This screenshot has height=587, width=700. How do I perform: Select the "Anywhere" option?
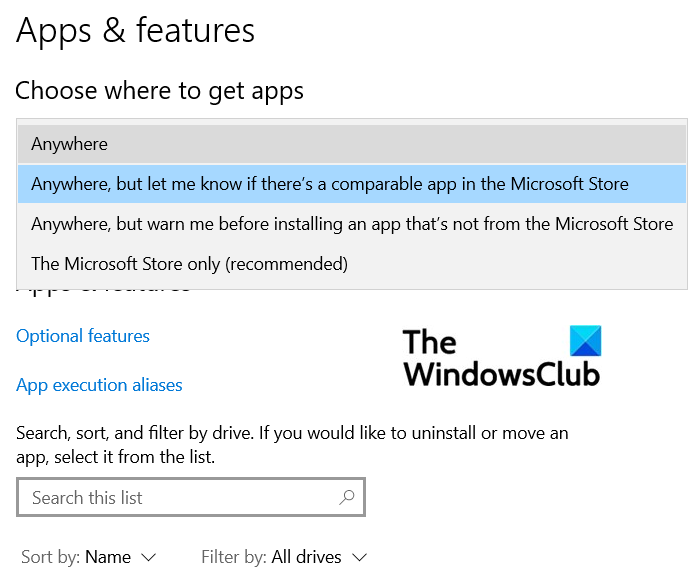[70, 144]
